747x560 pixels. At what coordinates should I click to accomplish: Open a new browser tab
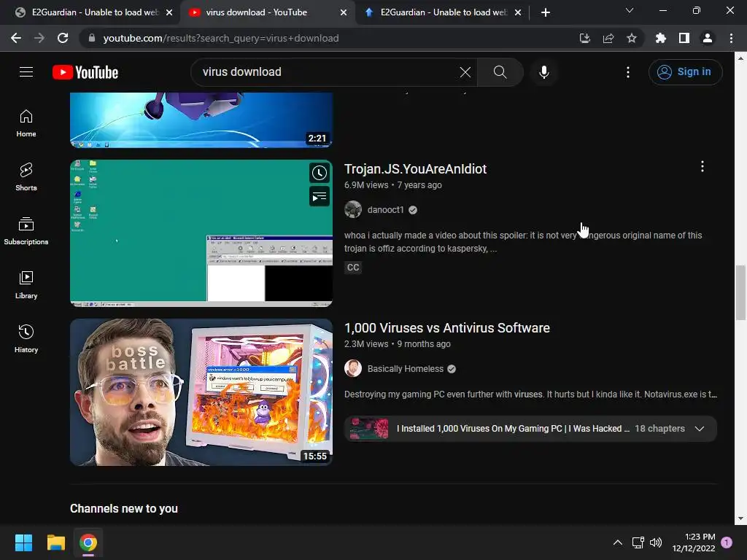coord(546,12)
